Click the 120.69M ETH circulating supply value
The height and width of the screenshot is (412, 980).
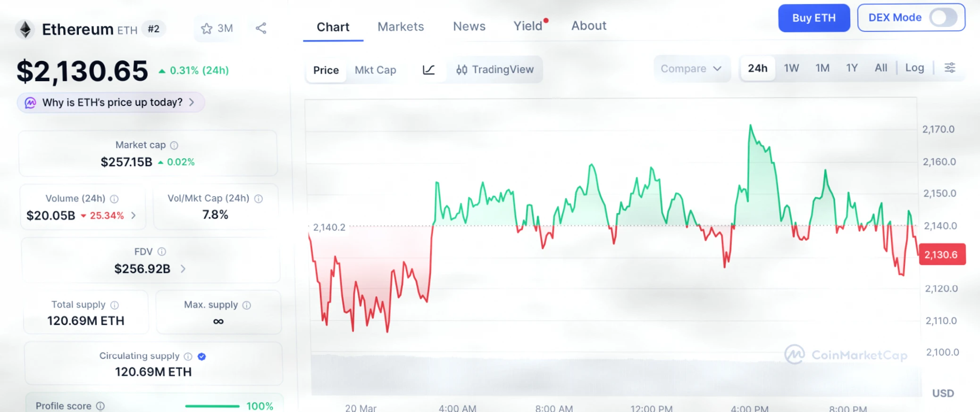[x=153, y=372]
